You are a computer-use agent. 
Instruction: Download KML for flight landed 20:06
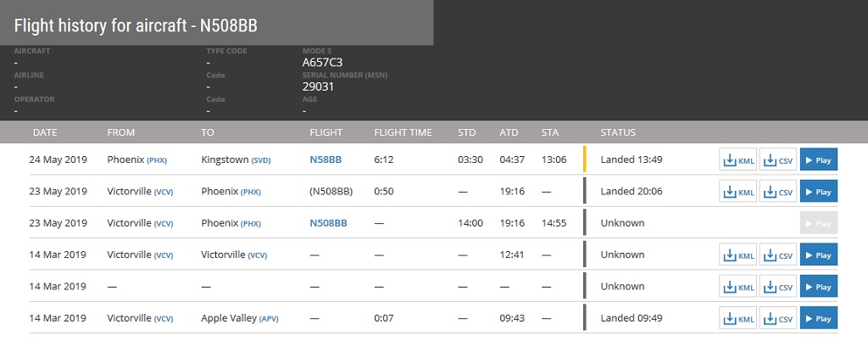tap(737, 192)
